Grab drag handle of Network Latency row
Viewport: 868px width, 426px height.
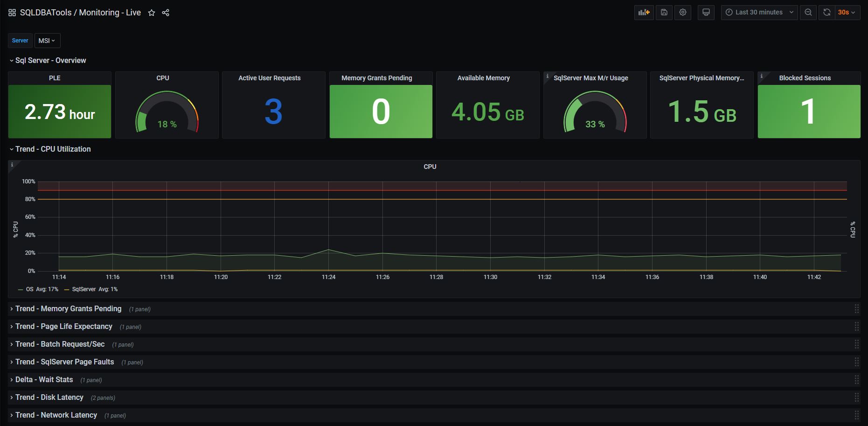click(857, 415)
